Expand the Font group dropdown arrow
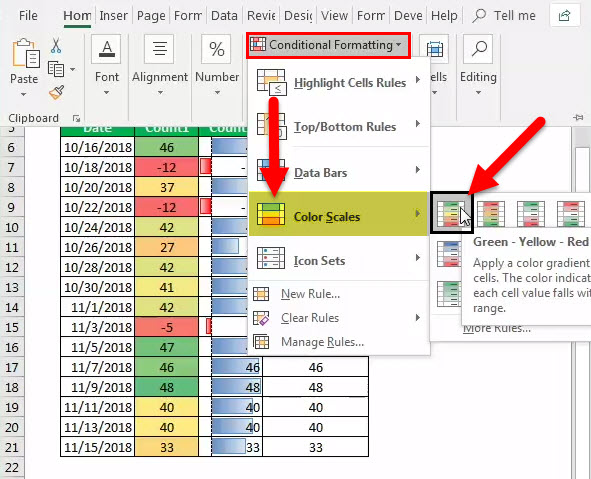This screenshot has height=479, width=591. point(106,93)
